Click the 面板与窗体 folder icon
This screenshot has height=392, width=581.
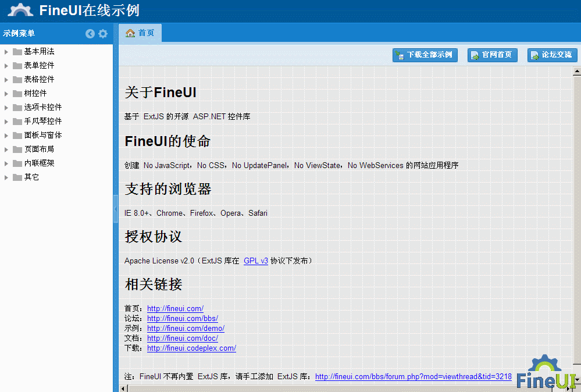(x=17, y=136)
